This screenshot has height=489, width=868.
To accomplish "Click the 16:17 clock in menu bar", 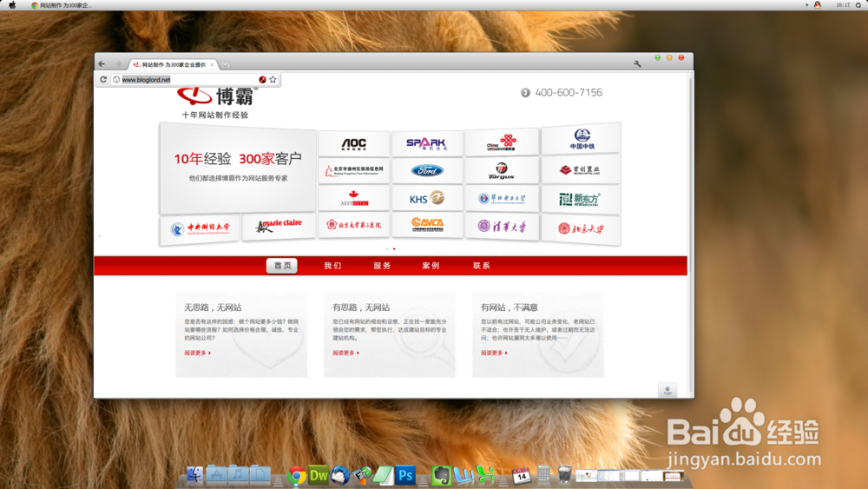I will click(843, 5).
